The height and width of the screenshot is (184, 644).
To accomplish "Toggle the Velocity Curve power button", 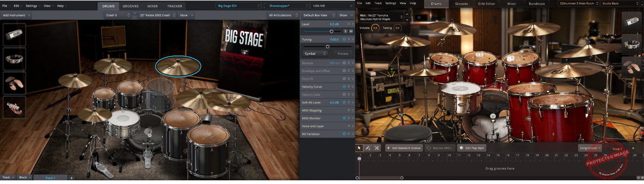I will [344, 86].
